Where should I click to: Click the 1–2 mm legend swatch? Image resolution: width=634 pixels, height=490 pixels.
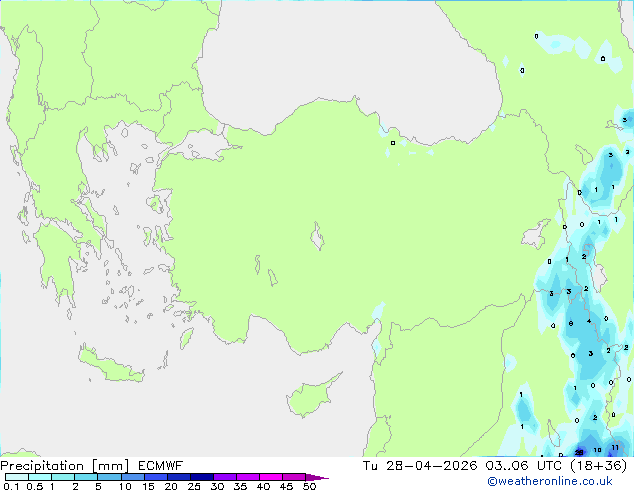coord(63,477)
